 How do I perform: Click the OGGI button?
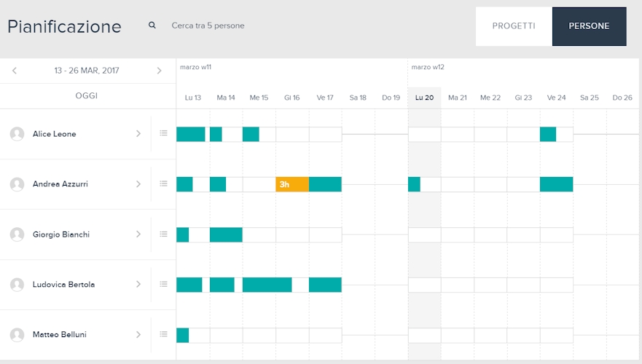pyautogui.click(x=87, y=96)
